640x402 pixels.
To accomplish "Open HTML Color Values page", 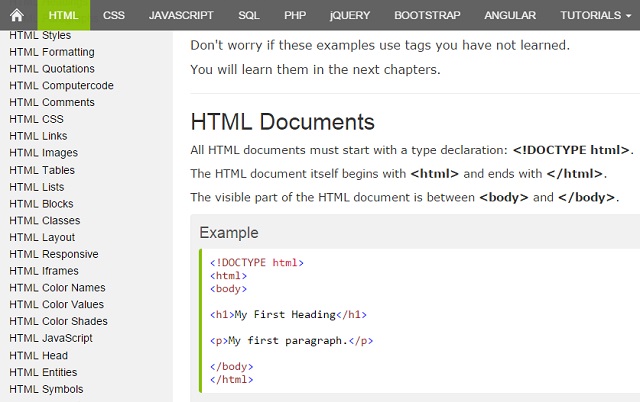I will pyautogui.click(x=56, y=304).
